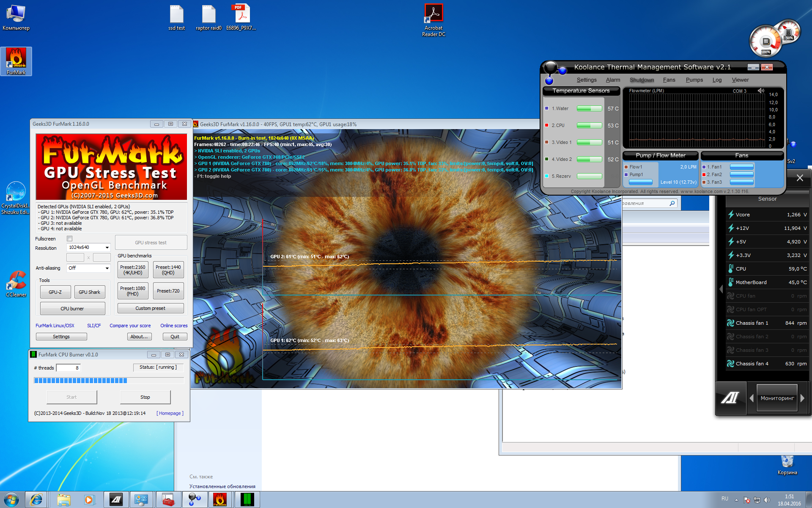Collapse the sensor panel with left arrow

(721, 289)
